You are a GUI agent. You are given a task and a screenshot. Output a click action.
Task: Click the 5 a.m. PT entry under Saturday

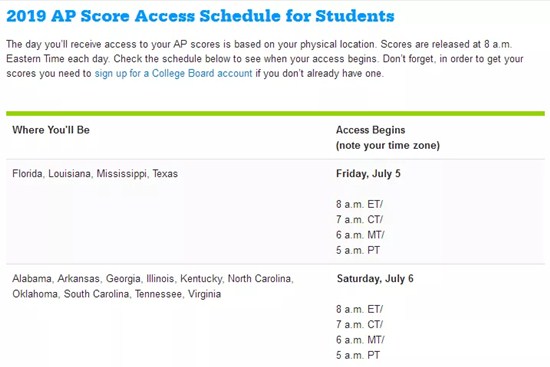[358, 355]
